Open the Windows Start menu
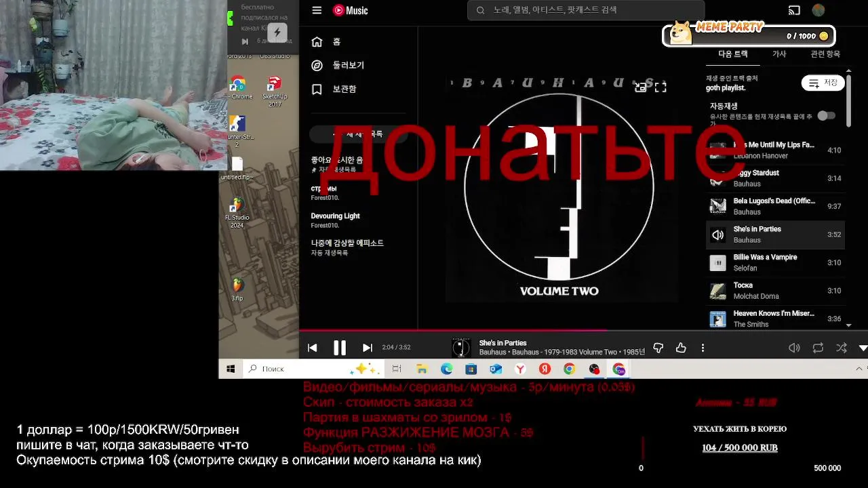This screenshot has height=488, width=868. 231,369
